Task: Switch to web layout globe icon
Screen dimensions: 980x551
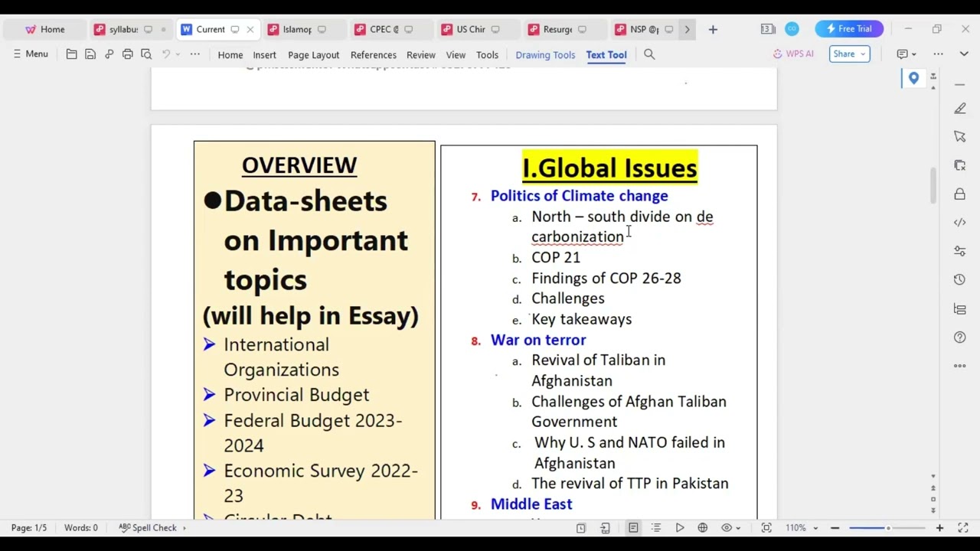Action: pos(702,527)
